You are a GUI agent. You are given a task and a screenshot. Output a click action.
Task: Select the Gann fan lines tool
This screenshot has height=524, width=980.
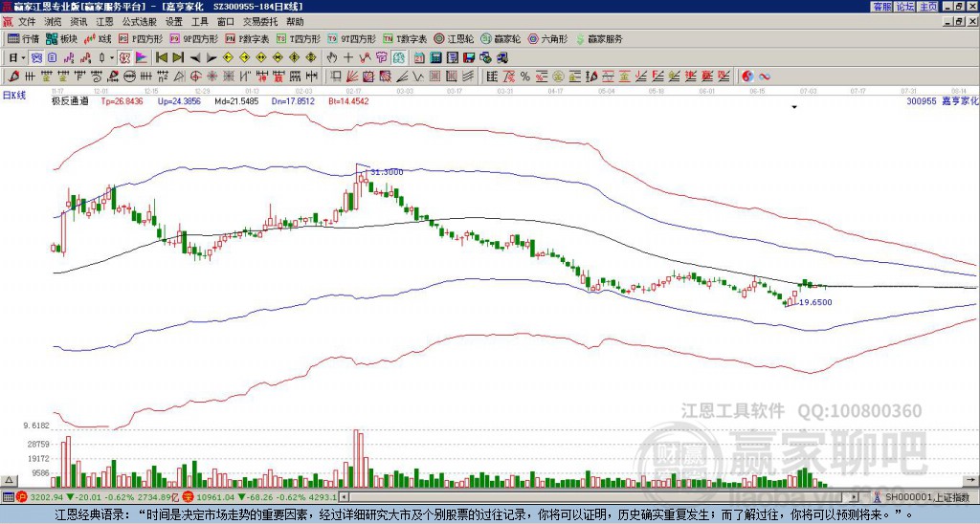click(x=351, y=76)
